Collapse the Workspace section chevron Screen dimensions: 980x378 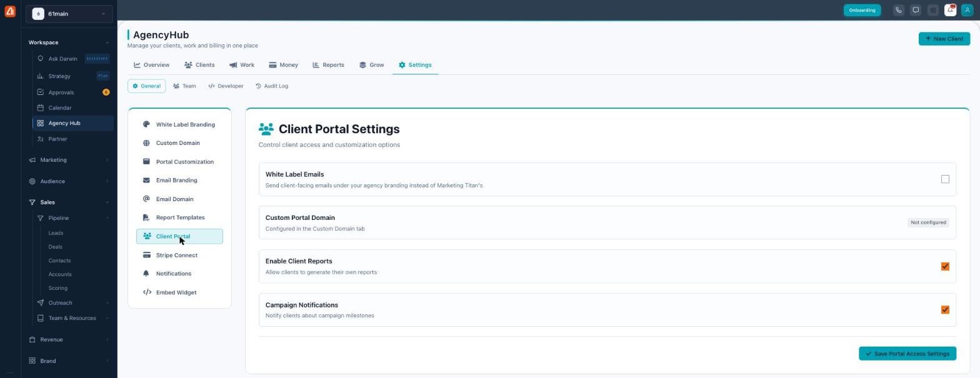tap(107, 42)
